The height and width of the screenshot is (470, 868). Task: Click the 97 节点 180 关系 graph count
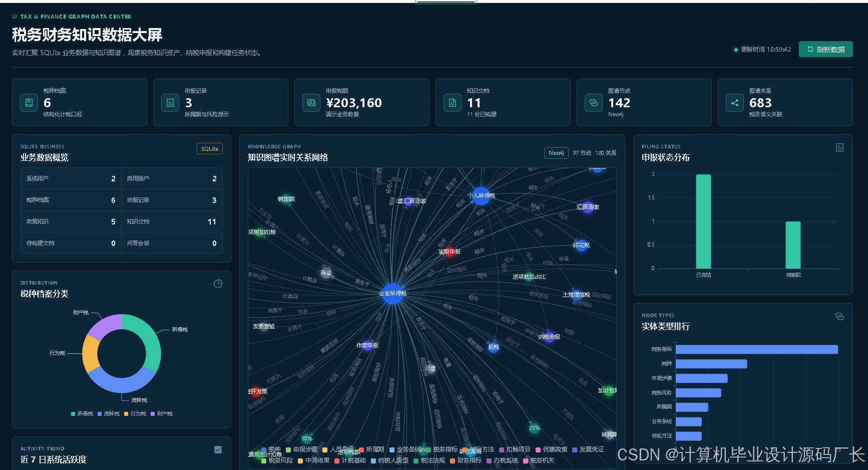(595, 153)
